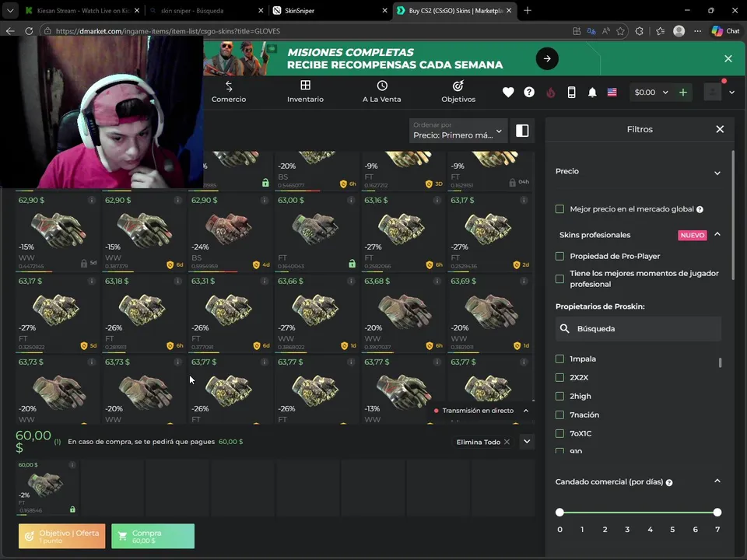Show info for the 63,18 $ item
The image size is (747, 560).
pos(177,281)
